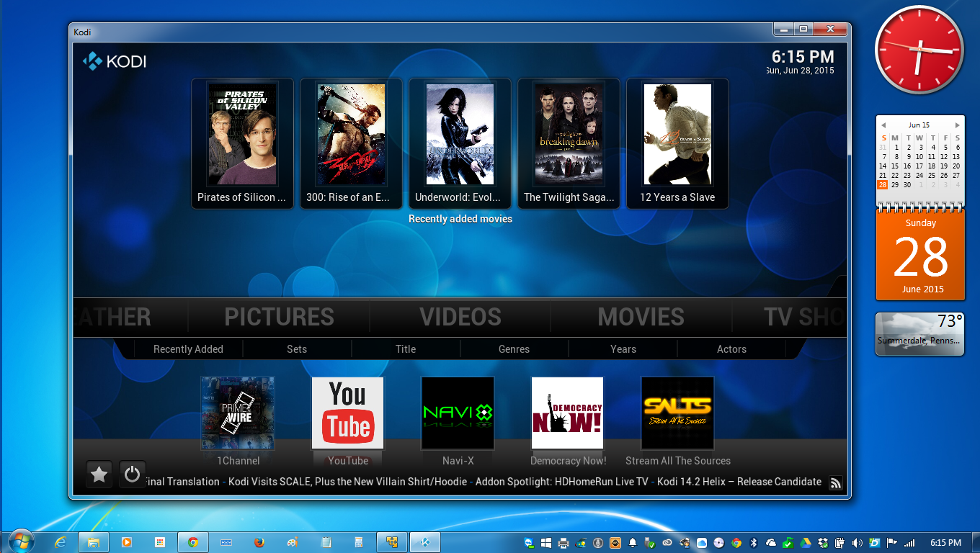This screenshot has width=980, height=553.
Task: Launch Google Chrome from the taskbar
Action: 192,541
